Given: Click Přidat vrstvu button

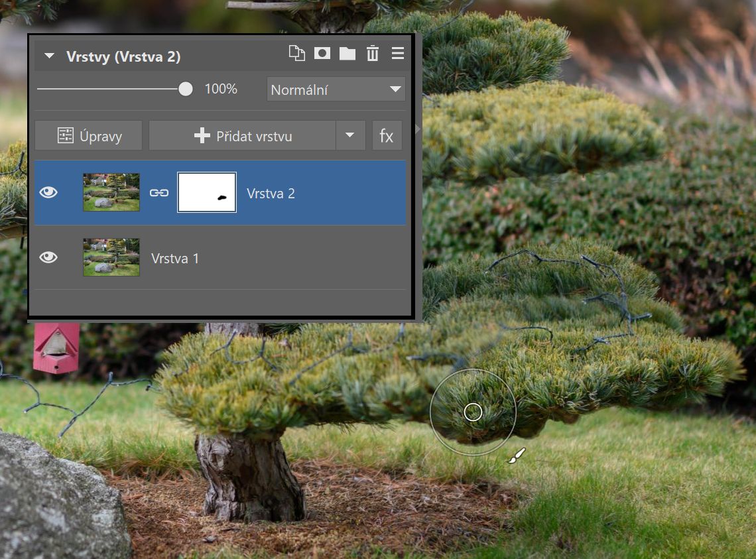Looking at the screenshot, I should click(243, 135).
